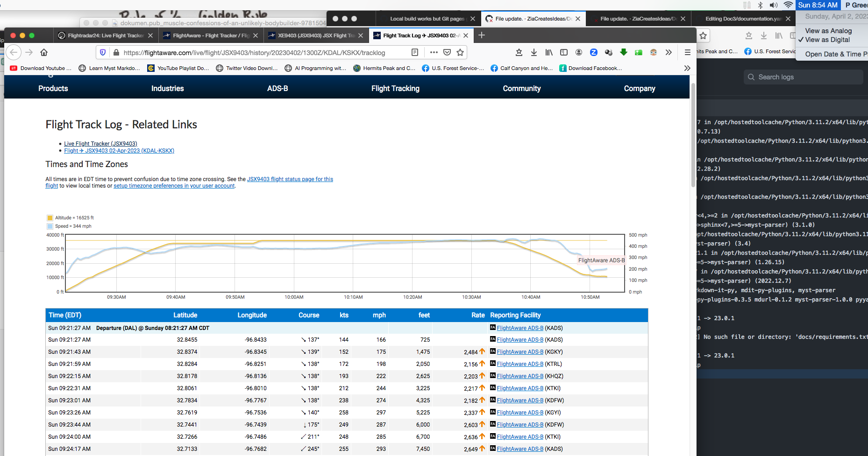Click the Speed legend color swatch
Screen dimensions: 868x456
[x=50, y=226]
